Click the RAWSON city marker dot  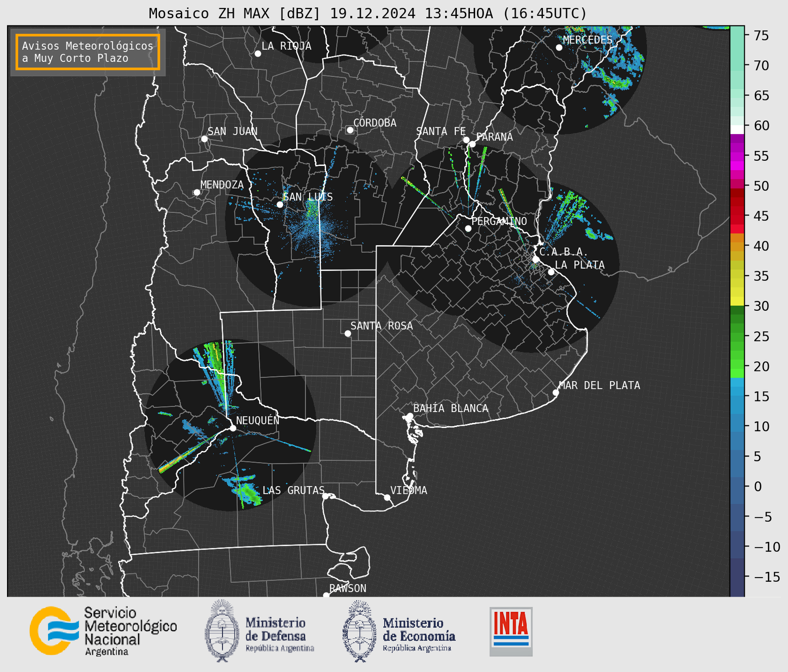326,595
